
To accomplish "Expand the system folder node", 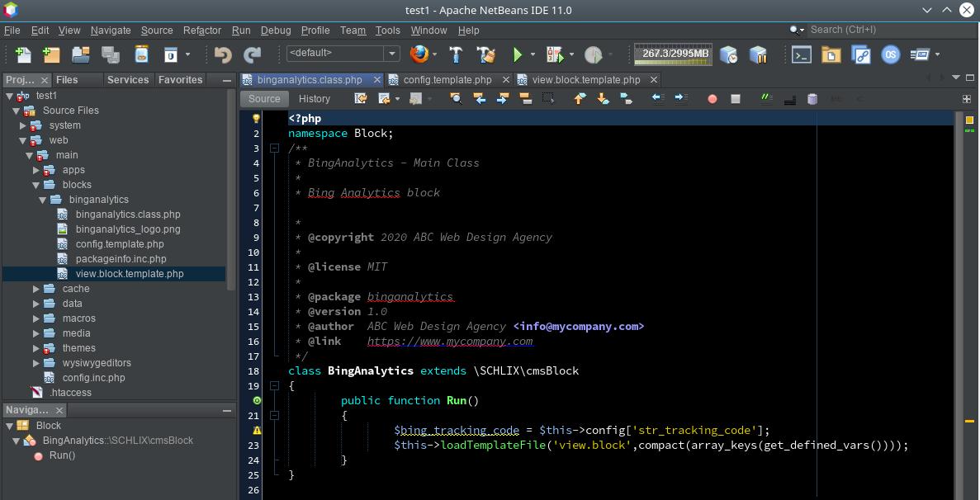I will [23, 125].
